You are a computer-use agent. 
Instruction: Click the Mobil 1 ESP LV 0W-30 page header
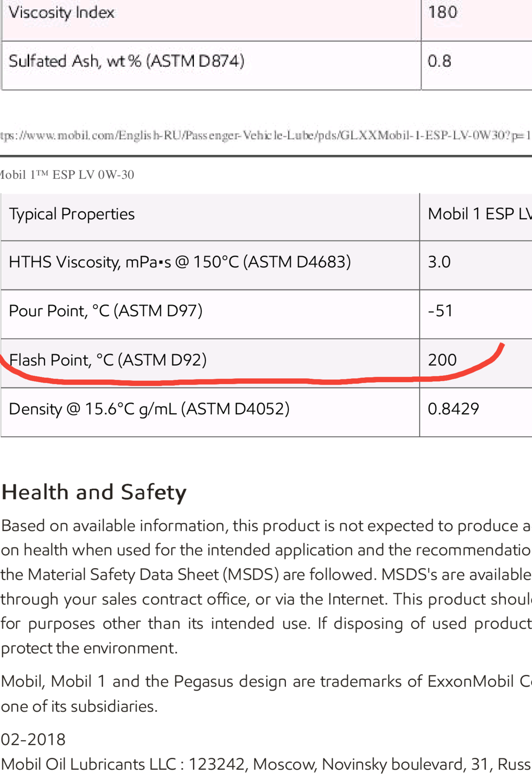coord(67,174)
